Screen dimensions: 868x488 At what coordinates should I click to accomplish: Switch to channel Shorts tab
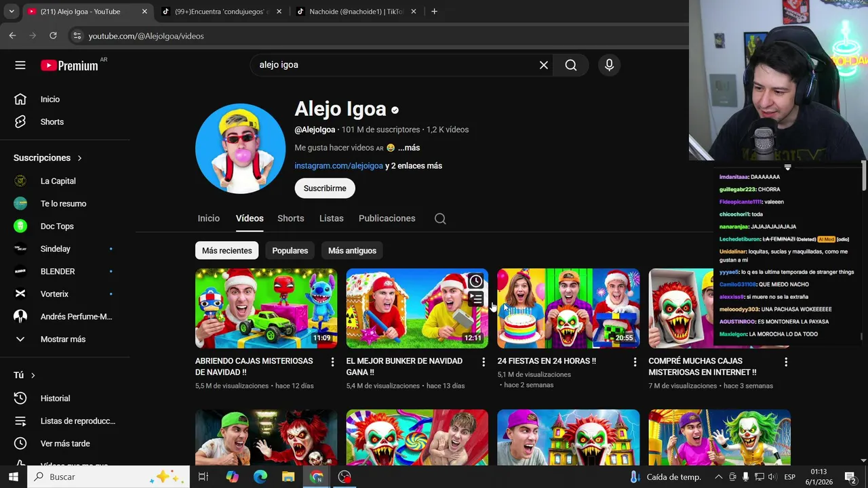click(x=290, y=218)
